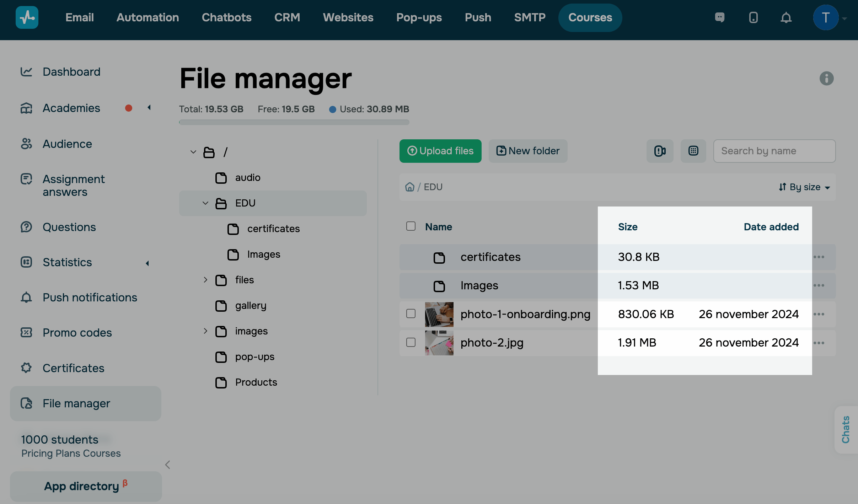The height and width of the screenshot is (504, 858).
Task: Tick the photo-1-onboarding.png checkbox
Action: click(x=411, y=313)
